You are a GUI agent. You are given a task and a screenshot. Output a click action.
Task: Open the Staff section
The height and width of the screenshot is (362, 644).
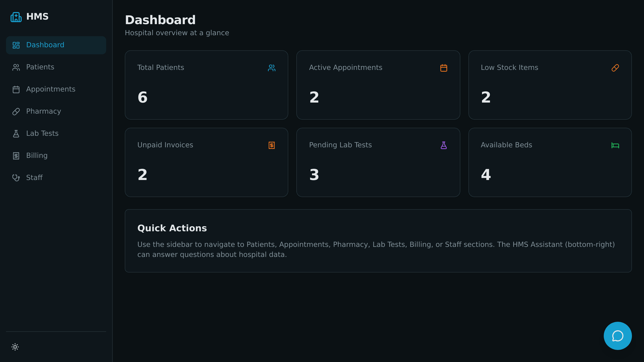[x=56, y=178]
